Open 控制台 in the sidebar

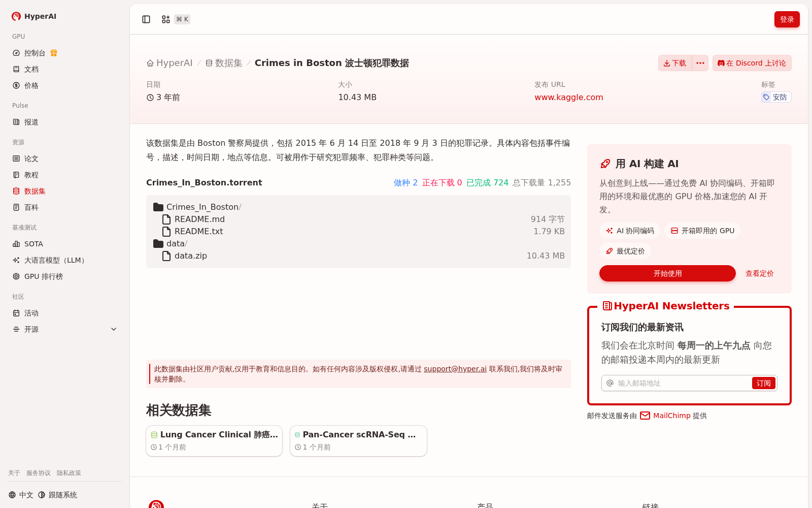pyautogui.click(x=65, y=53)
